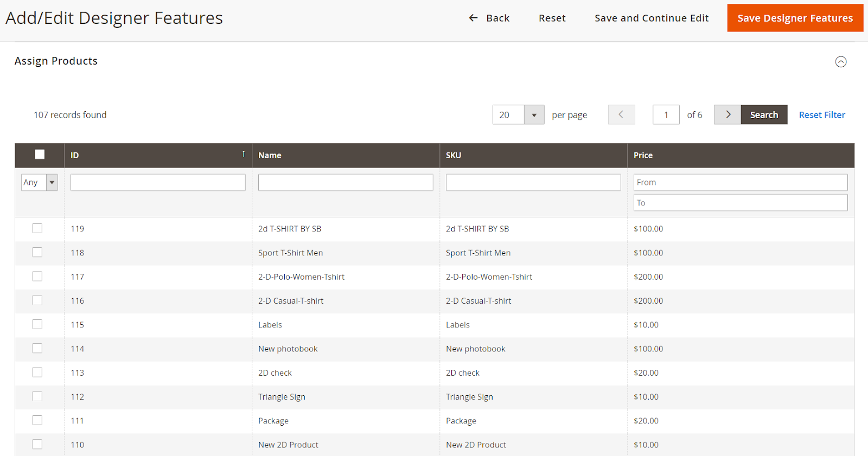
Task: Click the Back button
Action: tap(489, 18)
